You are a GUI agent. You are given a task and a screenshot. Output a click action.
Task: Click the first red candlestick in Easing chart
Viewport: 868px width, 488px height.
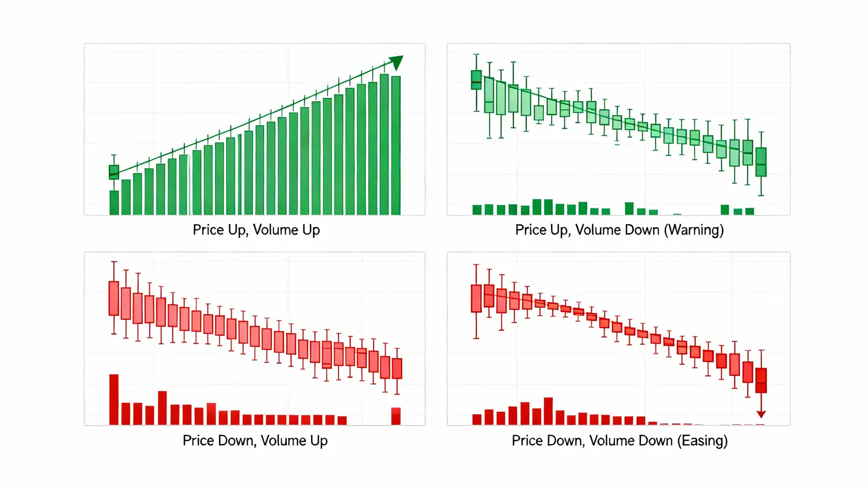[x=476, y=298]
